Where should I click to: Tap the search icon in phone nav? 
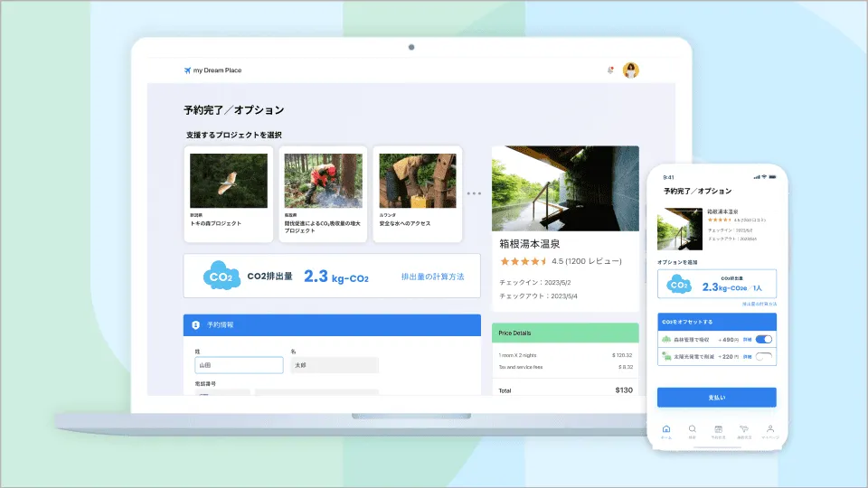[x=692, y=429]
